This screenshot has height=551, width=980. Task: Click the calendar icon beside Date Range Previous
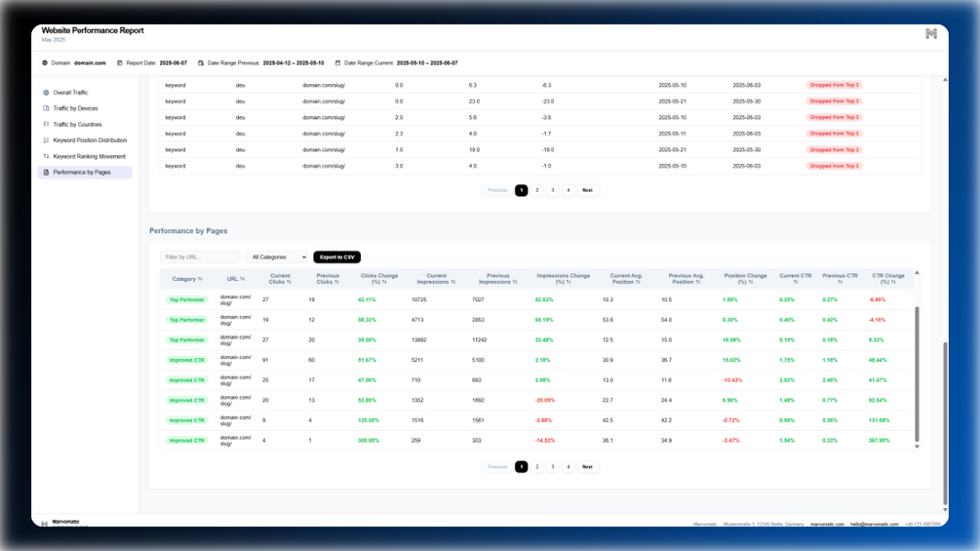pos(201,63)
